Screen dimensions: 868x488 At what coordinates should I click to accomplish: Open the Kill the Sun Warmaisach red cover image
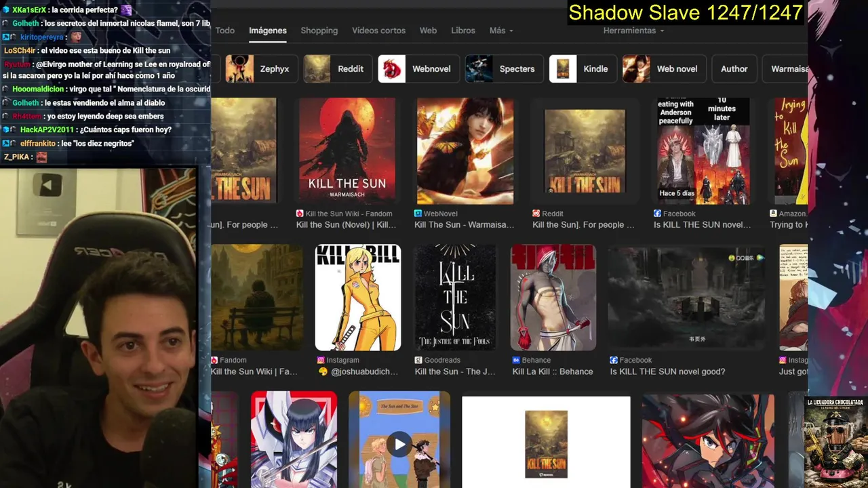347,151
